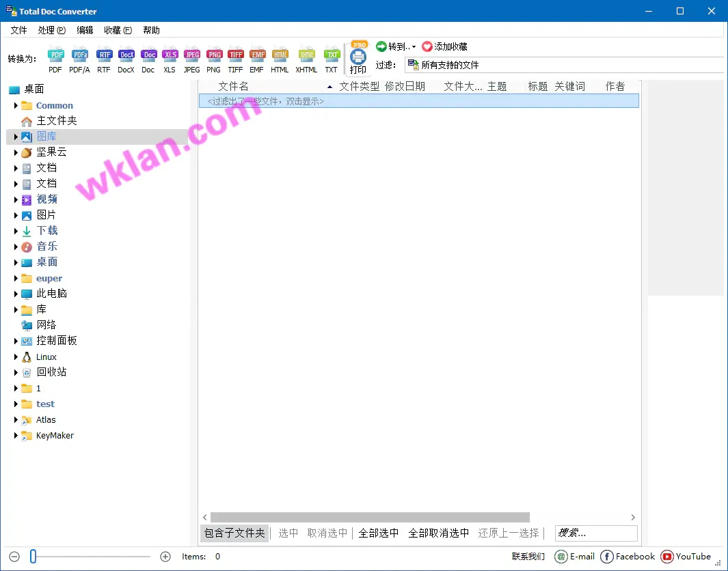
Task: Choose TXT output icon
Action: pyautogui.click(x=332, y=55)
